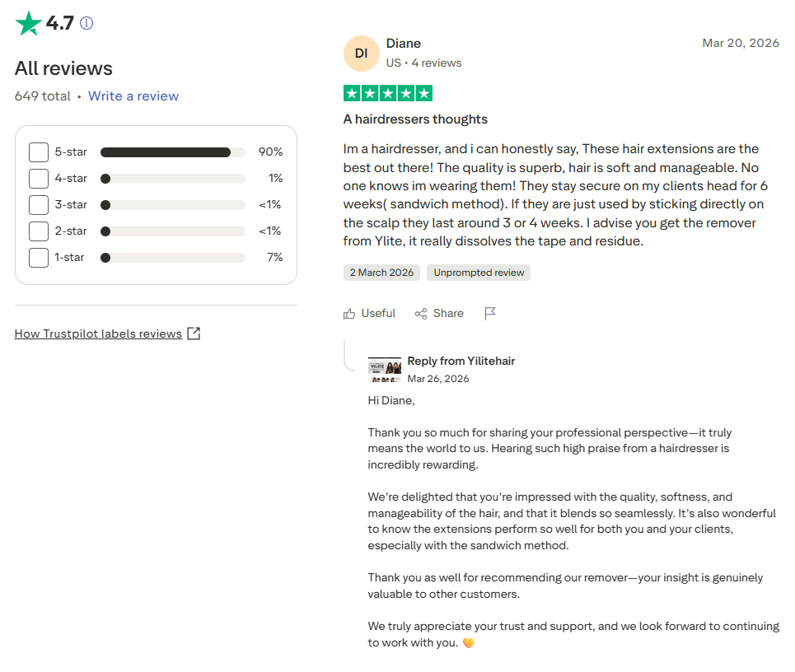Tick the 1-star filter checkbox
The image size is (795, 672).
pyautogui.click(x=39, y=258)
